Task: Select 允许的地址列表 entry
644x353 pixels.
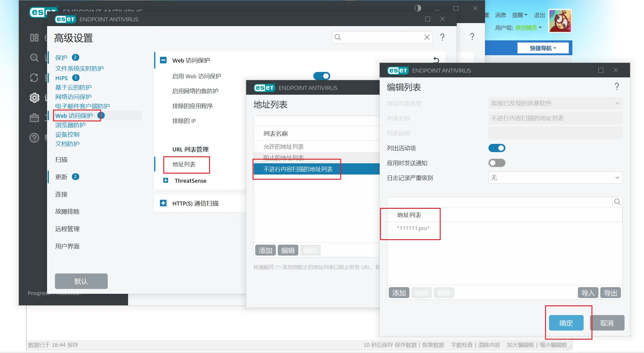Action: 283,147
